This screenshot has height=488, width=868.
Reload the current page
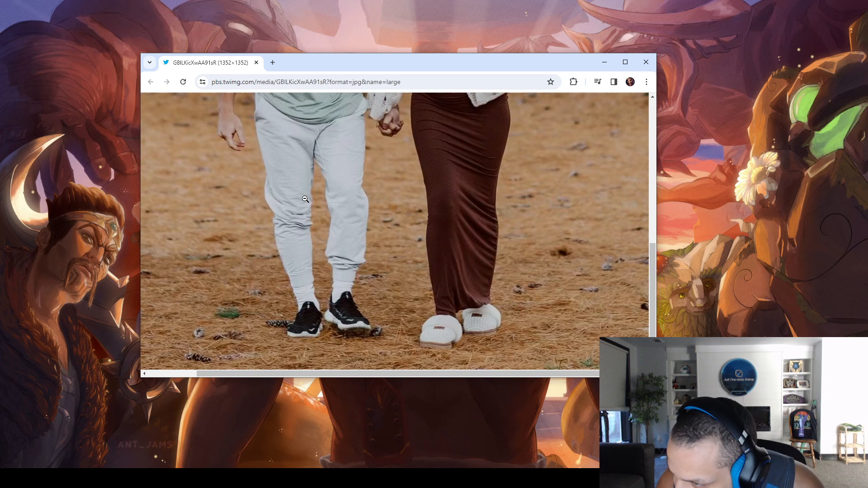[183, 82]
